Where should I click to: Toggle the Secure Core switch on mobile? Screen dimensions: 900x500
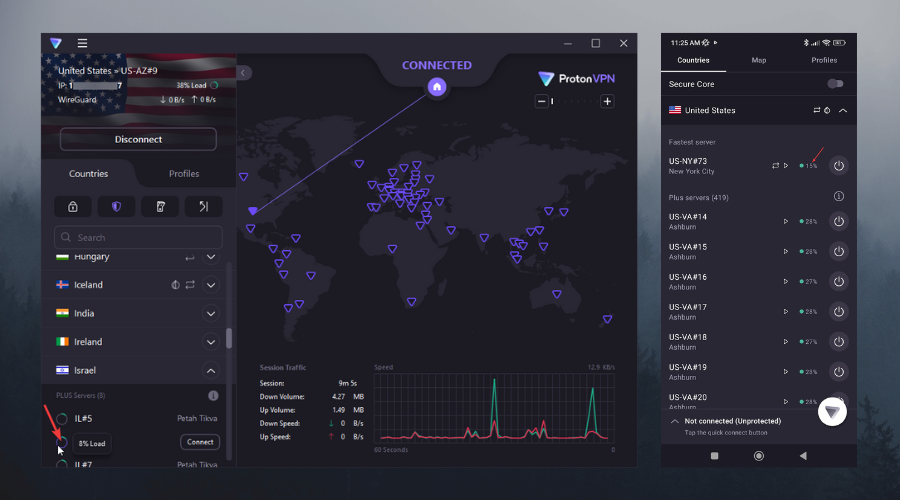coord(835,84)
